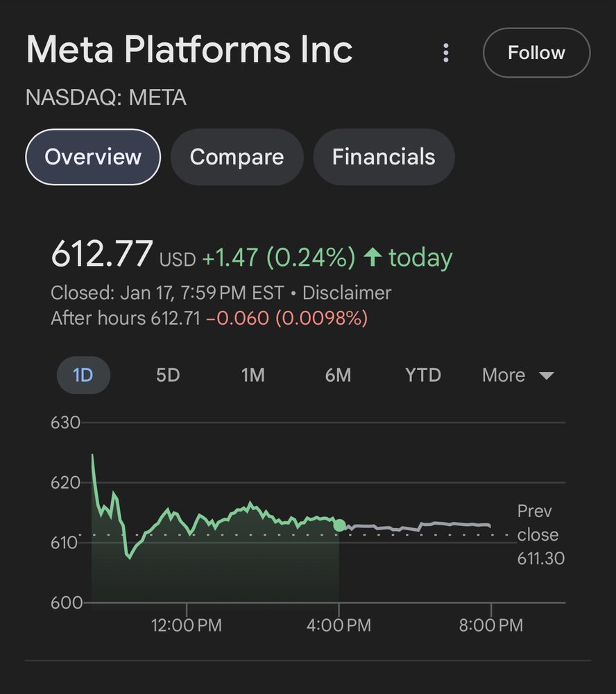
Task: Click the after hours 612.71 price
Action: 174,319
